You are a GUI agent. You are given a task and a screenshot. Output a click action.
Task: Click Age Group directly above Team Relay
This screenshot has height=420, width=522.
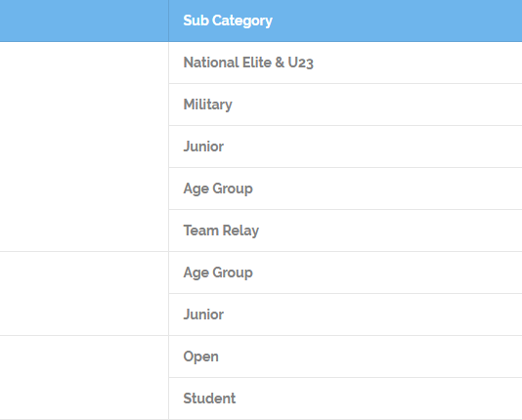[345, 189]
